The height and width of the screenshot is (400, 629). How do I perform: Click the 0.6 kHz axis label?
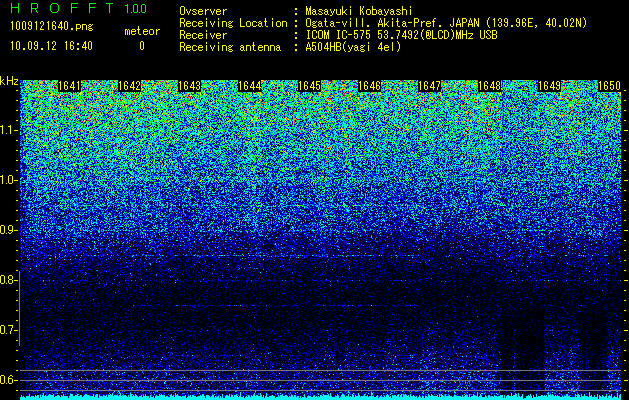pos(9,380)
